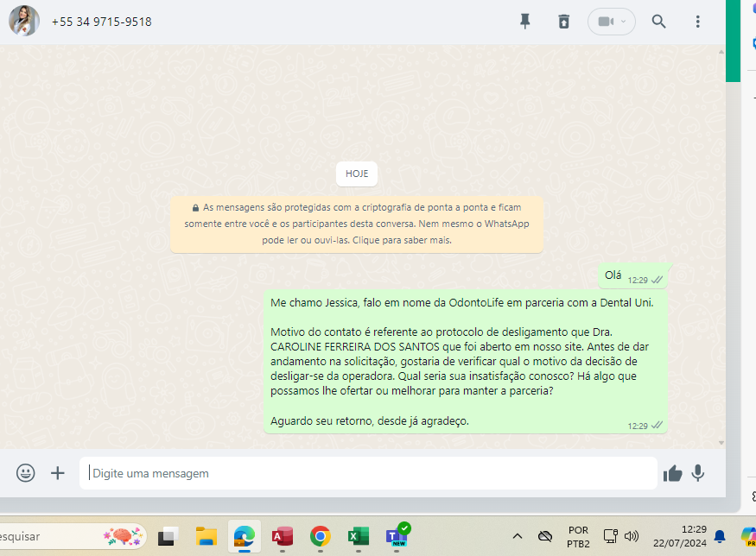Change the POR PTB2 keyboard language
Viewport: 756px width, 556px height.
578,537
